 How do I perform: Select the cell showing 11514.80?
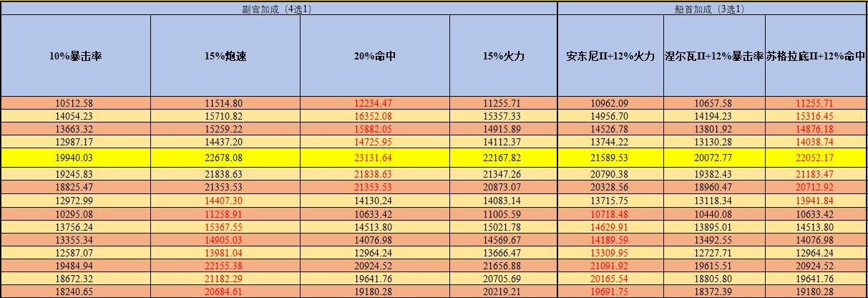point(225,103)
